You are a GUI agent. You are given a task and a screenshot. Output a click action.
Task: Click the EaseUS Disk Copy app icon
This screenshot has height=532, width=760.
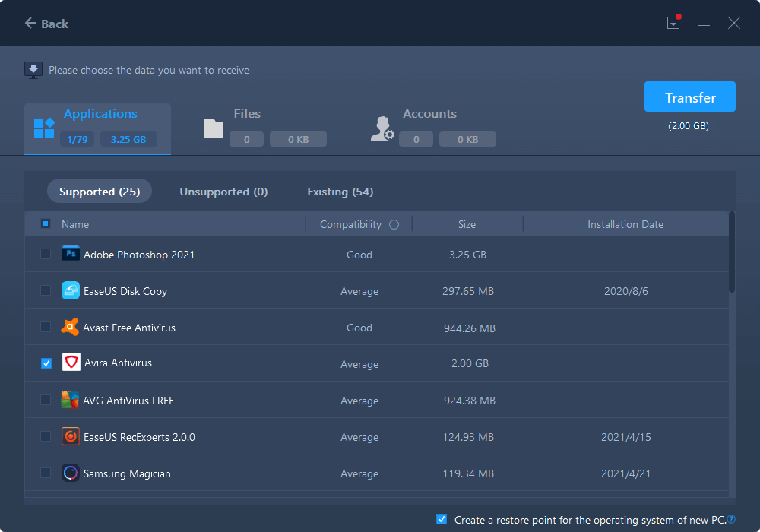click(70, 290)
